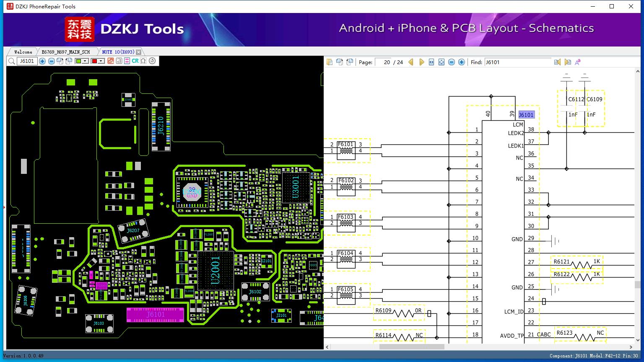The image size is (644, 362).
Task: Open the red color dropdown arrow
Action: 101,61
